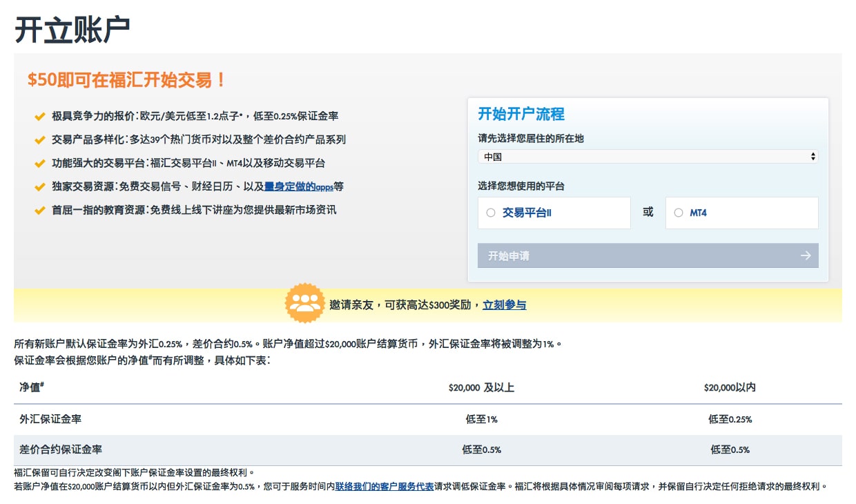
Task: Click the 净值 table header cell
Action: pos(32,387)
